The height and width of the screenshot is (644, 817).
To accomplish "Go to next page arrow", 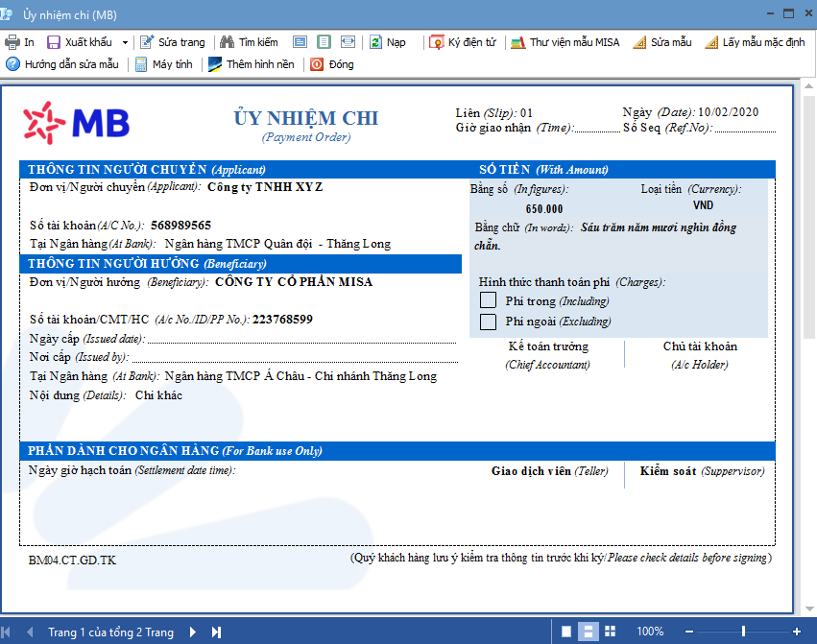I will [193, 632].
